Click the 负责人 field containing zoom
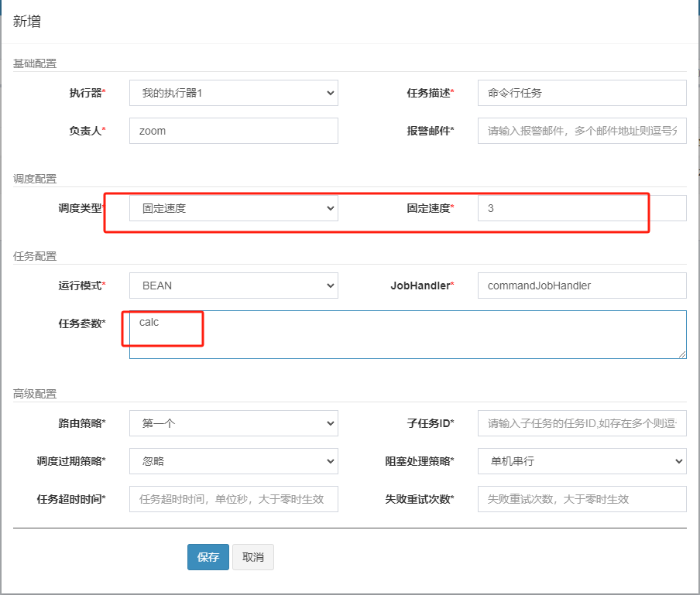The image size is (700, 595). [x=232, y=130]
